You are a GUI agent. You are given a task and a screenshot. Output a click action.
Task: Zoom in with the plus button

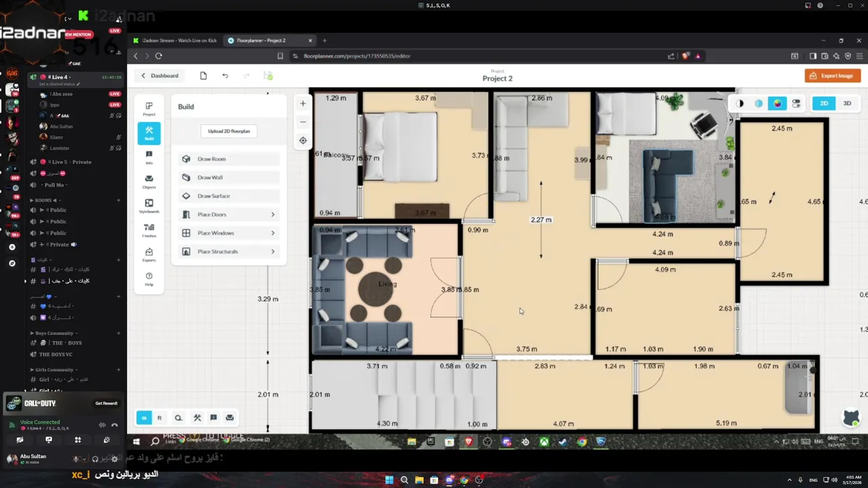tap(303, 104)
